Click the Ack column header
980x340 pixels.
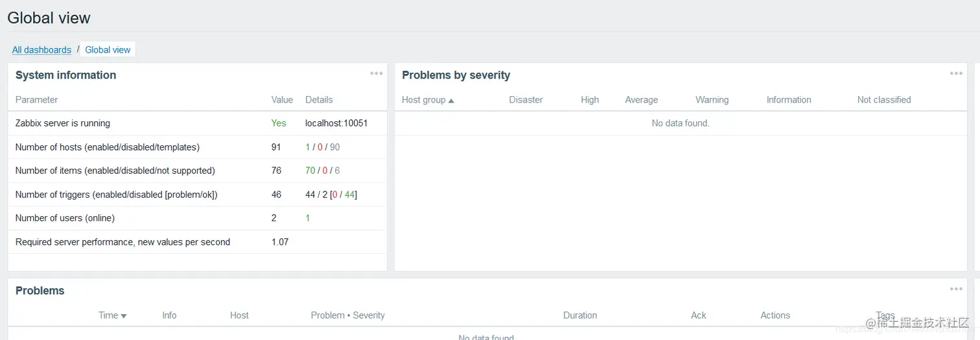(x=699, y=315)
